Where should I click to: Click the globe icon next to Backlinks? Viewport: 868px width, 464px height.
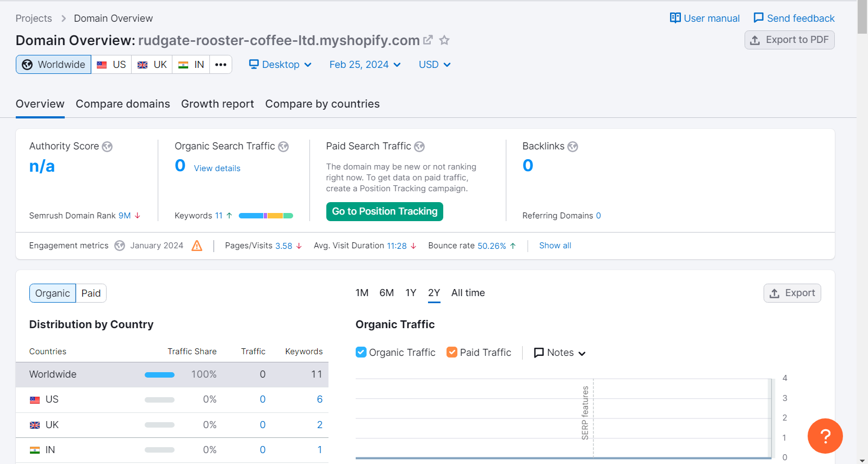pos(573,147)
